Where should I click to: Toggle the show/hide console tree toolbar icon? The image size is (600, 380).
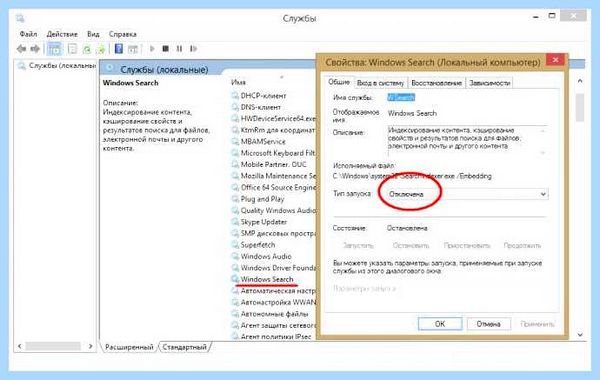pos(54,49)
